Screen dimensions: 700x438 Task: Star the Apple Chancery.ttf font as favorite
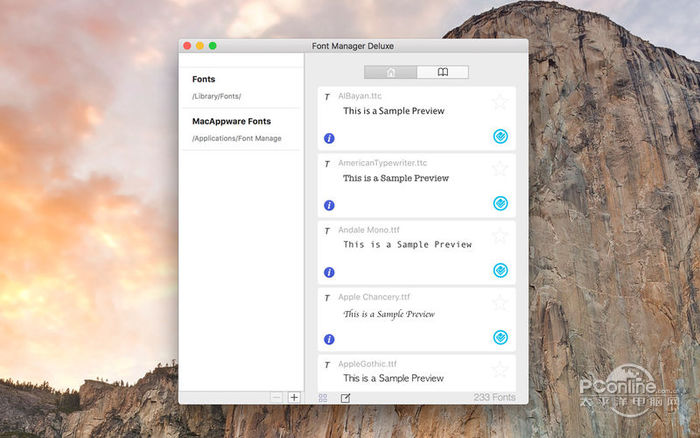(x=500, y=302)
